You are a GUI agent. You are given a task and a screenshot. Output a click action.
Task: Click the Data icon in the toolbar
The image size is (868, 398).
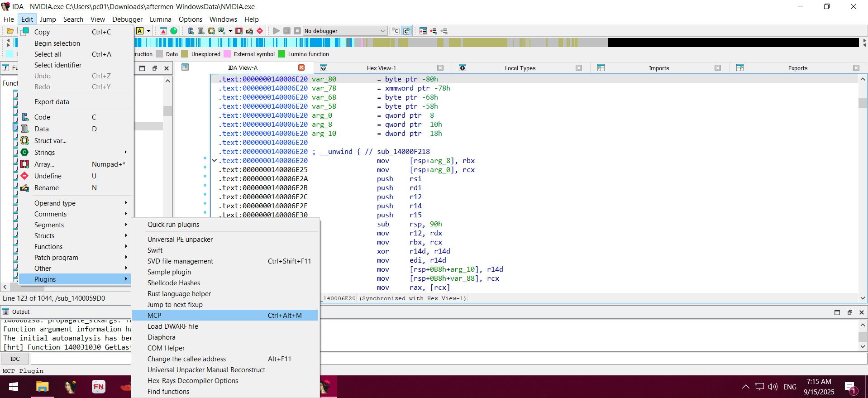201,31
